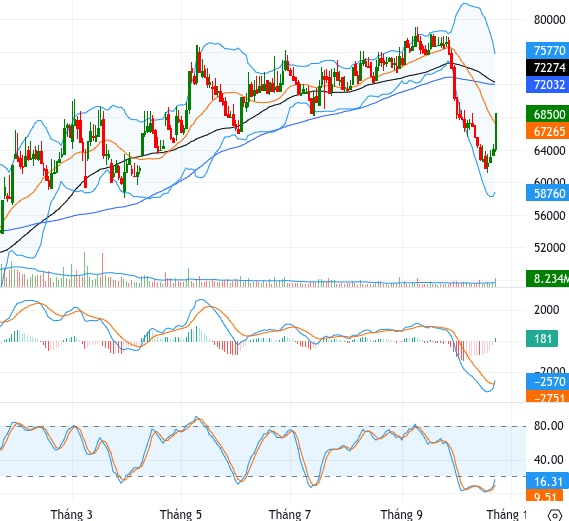Click the 80.00 stochastic axis label

click(548, 425)
